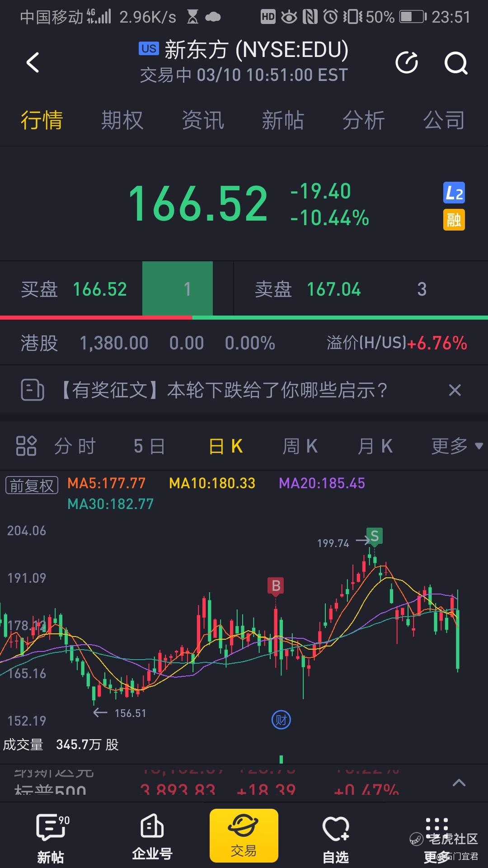Select the 月K chart view
Image resolution: width=488 pixels, height=868 pixels.
click(x=375, y=446)
